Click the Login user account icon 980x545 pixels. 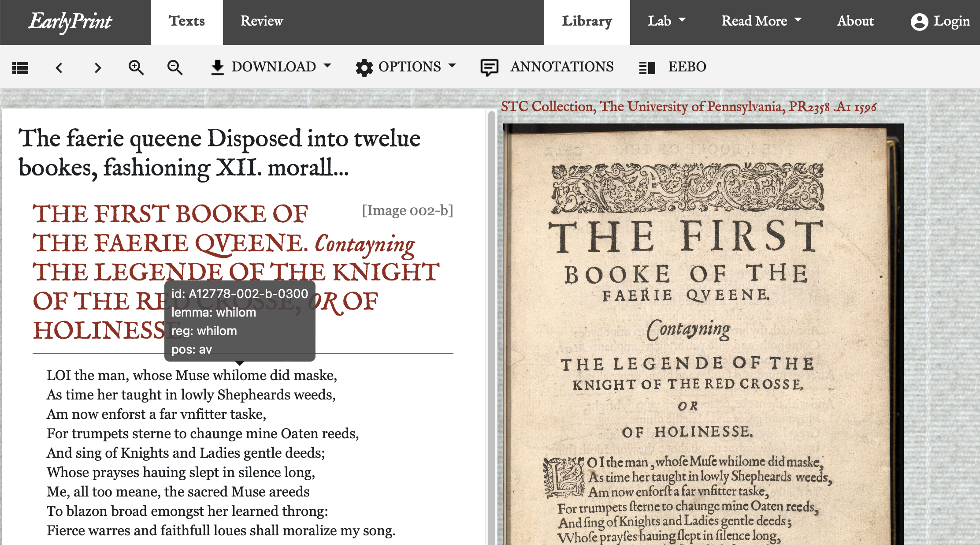coord(919,22)
